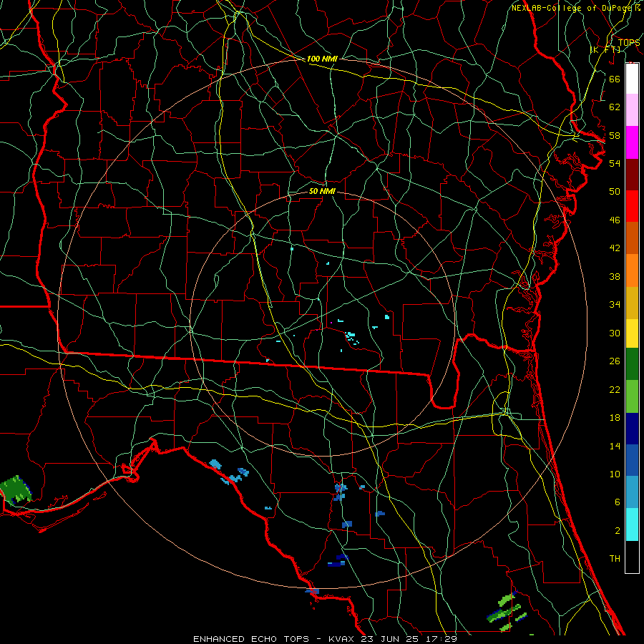
Task: Click the light pink legend swatch
Action: pyautogui.click(x=632, y=110)
